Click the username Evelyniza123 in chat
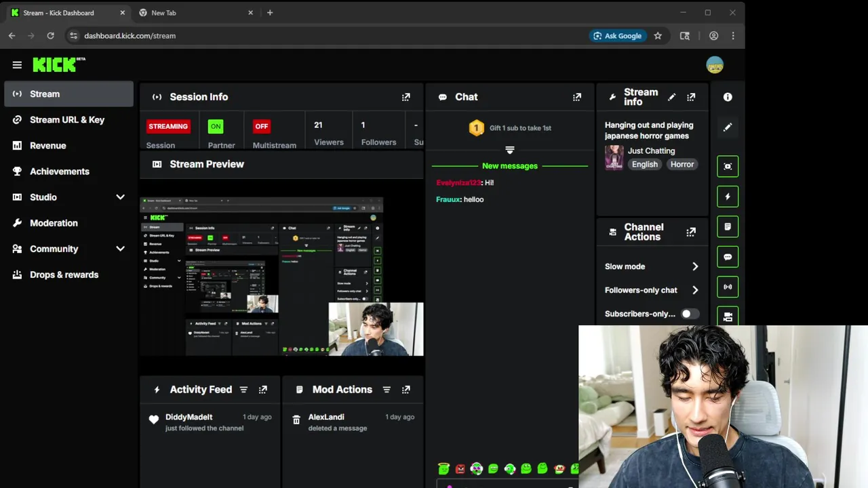The height and width of the screenshot is (488, 868). point(458,183)
